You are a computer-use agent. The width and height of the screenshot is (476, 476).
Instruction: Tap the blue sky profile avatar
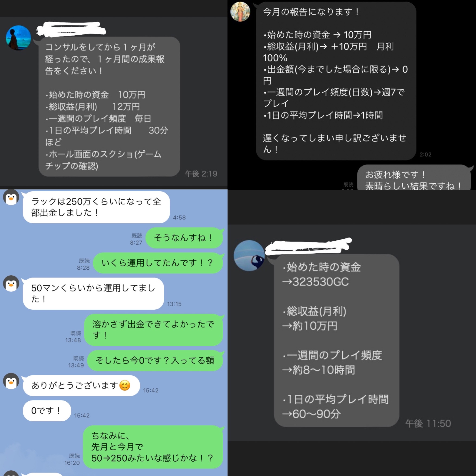click(249, 255)
